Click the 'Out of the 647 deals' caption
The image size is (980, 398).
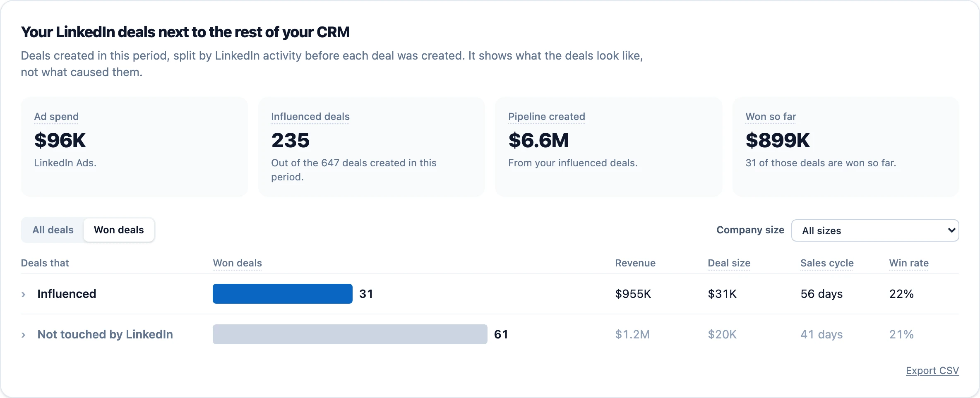tap(354, 170)
